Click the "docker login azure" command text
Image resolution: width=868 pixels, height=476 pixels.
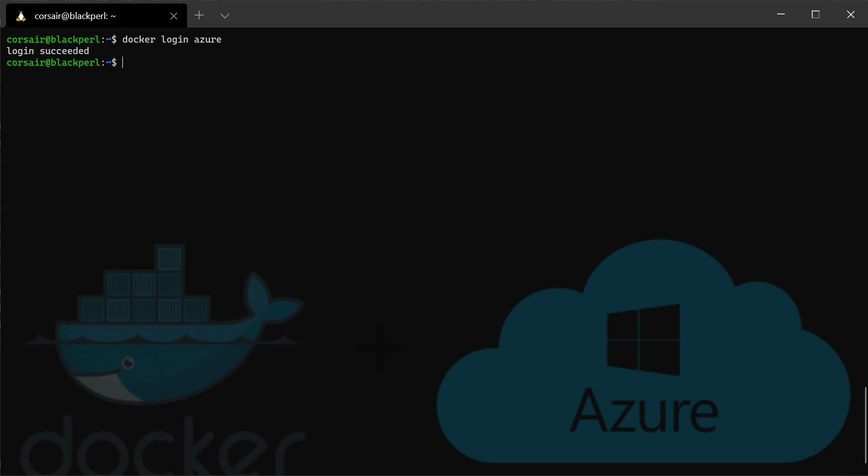pyautogui.click(x=171, y=40)
